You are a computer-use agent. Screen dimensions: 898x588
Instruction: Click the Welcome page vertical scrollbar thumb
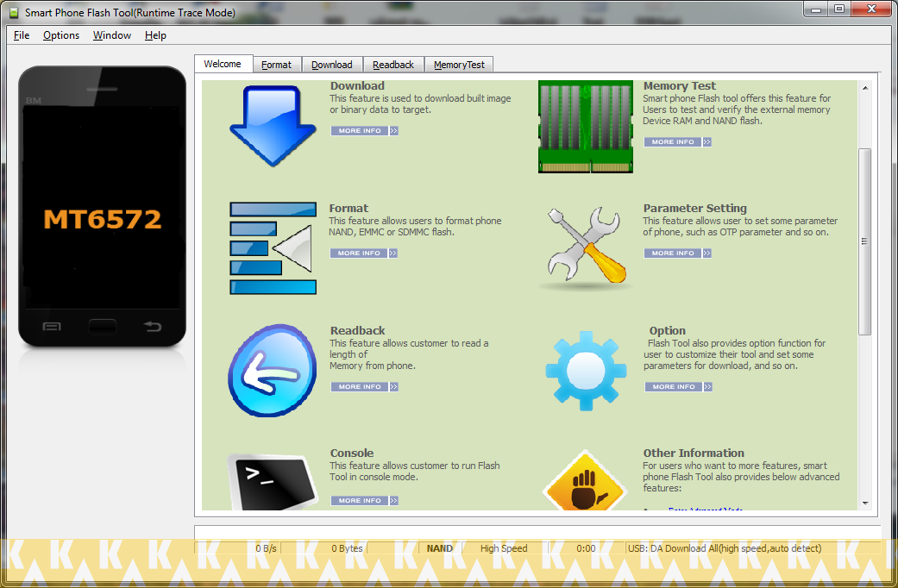[864, 241]
